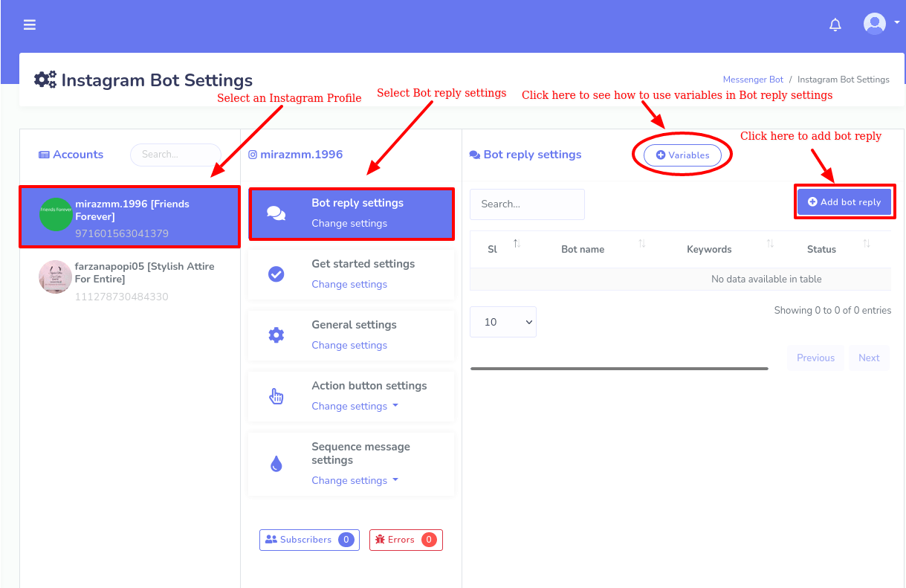Select the Action button settings card
The image size is (906, 588).
[351, 396]
